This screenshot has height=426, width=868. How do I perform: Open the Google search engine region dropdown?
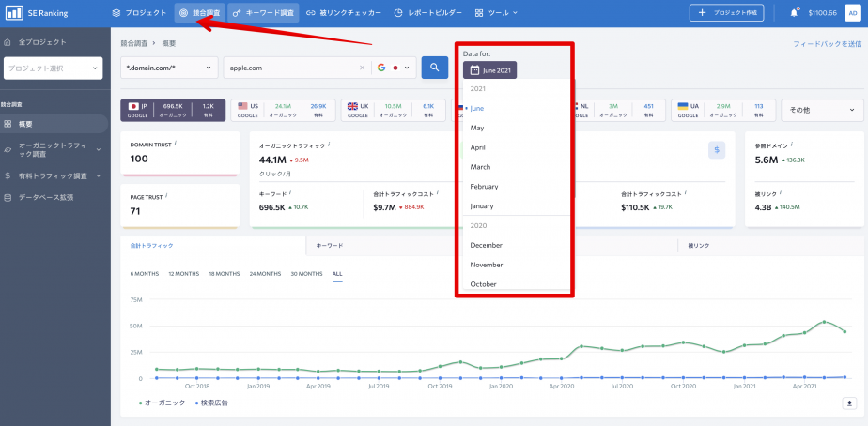tap(395, 68)
